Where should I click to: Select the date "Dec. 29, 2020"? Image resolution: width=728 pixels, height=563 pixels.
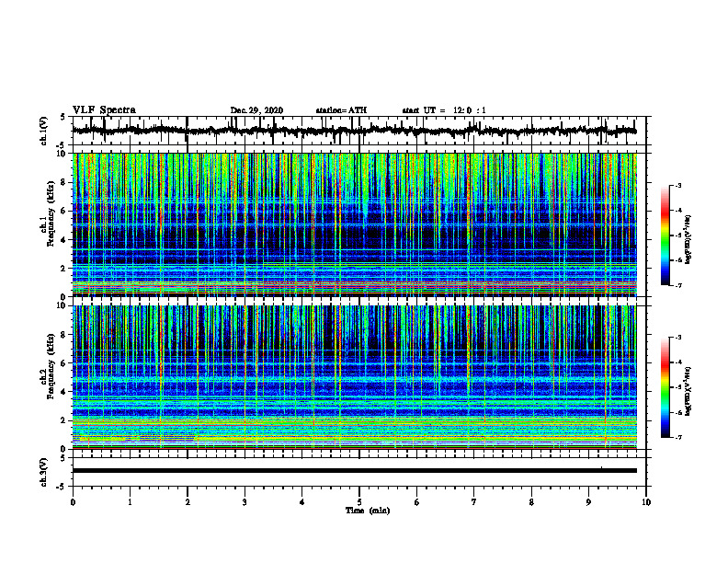point(256,110)
